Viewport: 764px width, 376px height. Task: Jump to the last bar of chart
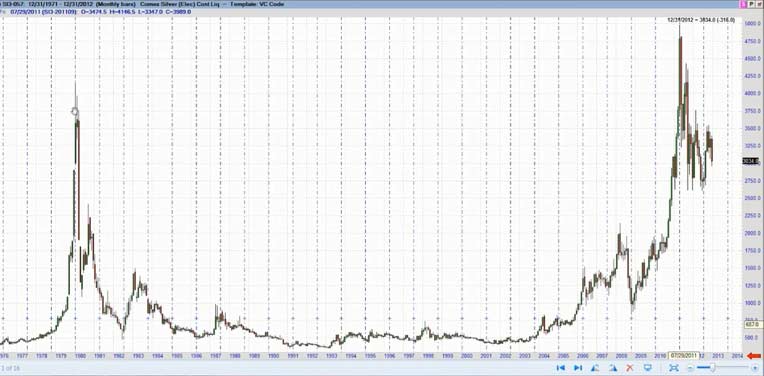(578, 368)
